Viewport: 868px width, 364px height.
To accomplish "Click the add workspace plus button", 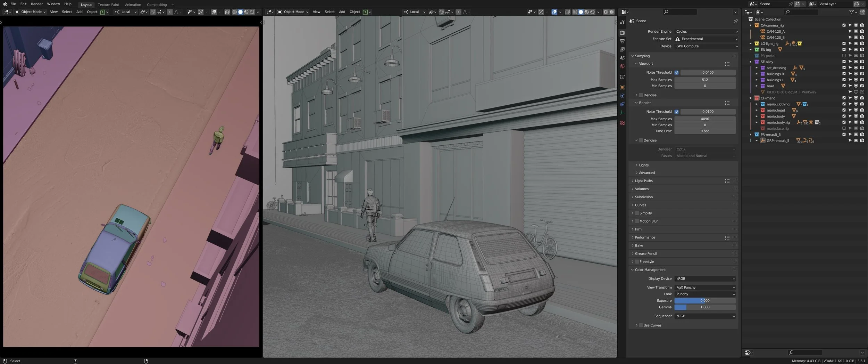I will tap(173, 5).
